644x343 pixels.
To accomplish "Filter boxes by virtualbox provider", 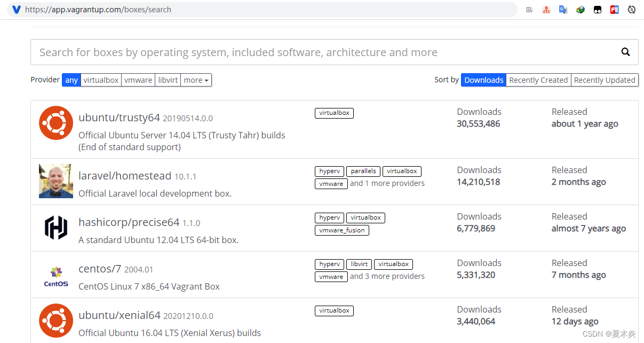I will [101, 80].
